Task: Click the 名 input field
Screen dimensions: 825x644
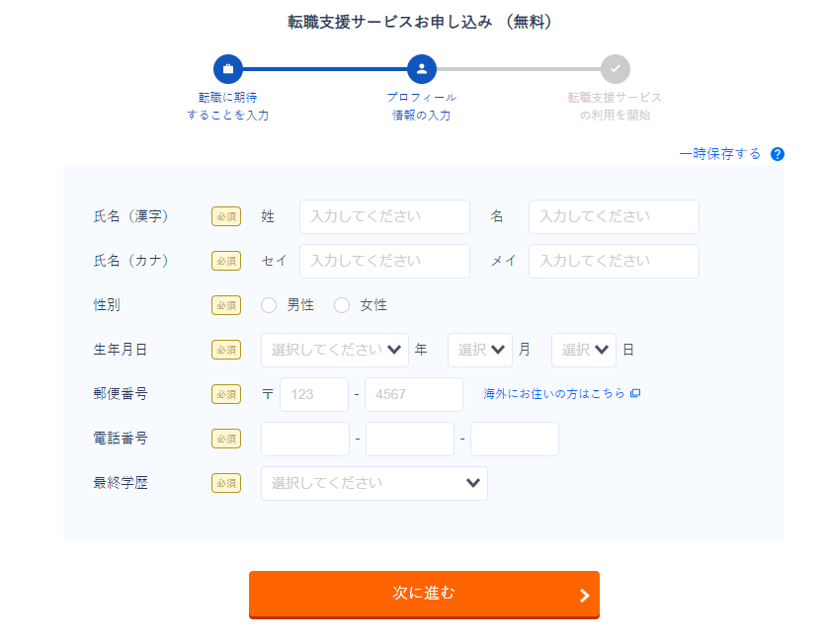Action: coord(614,216)
